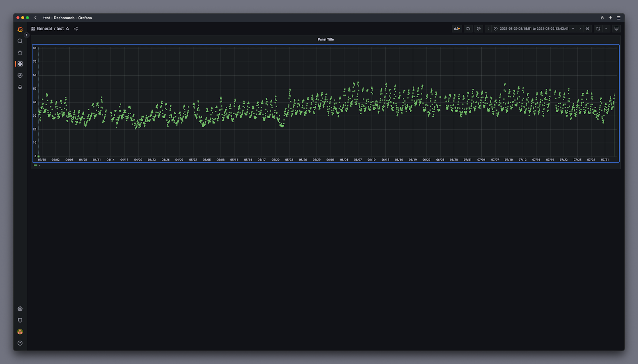Open the search dashboards sidebar icon
638x364 pixels.
pyautogui.click(x=20, y=41)
